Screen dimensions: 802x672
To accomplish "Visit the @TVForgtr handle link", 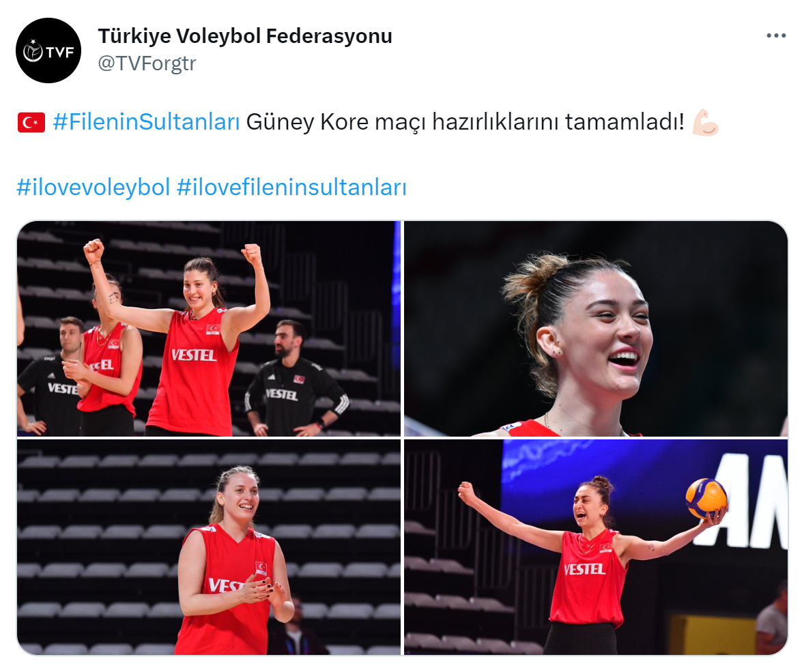I will coord(147,63).
